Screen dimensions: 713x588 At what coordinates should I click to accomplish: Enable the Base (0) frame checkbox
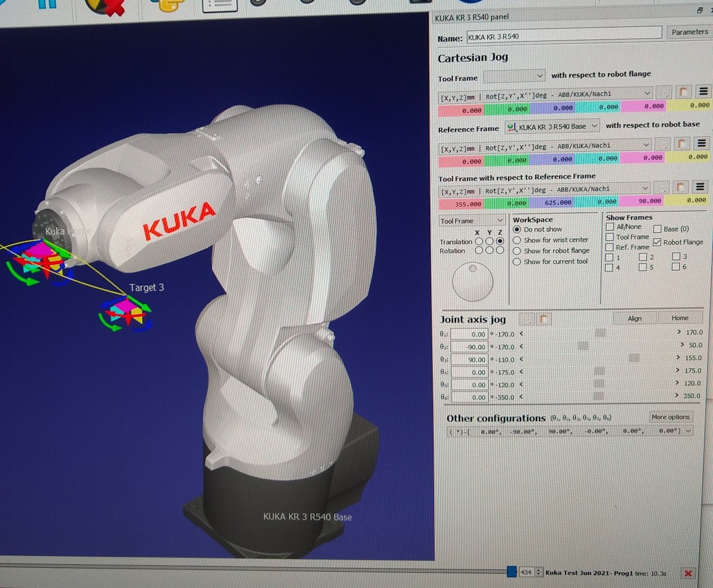658,229
